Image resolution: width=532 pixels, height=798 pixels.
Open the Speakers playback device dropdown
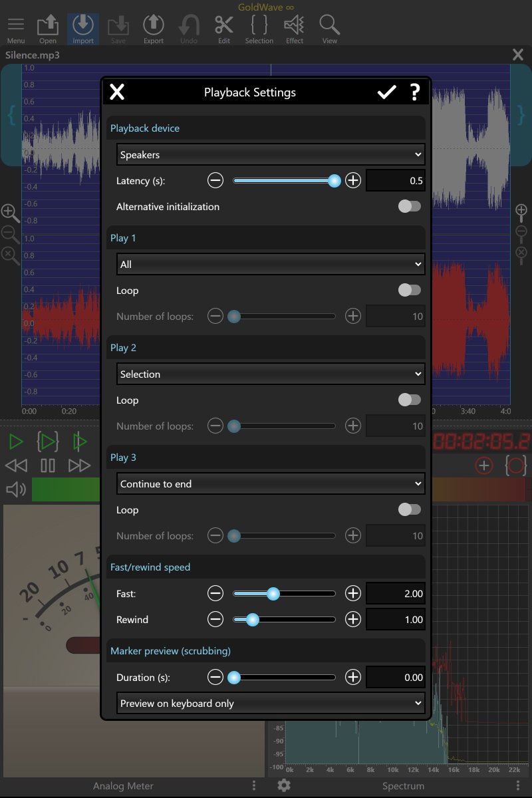[x=271, y=154]
